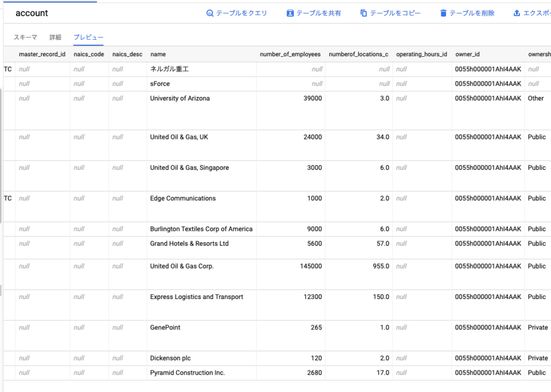Switch to the スキーマ tab
This screenshot has width=551, height=392.
click(x=24, y=36)
